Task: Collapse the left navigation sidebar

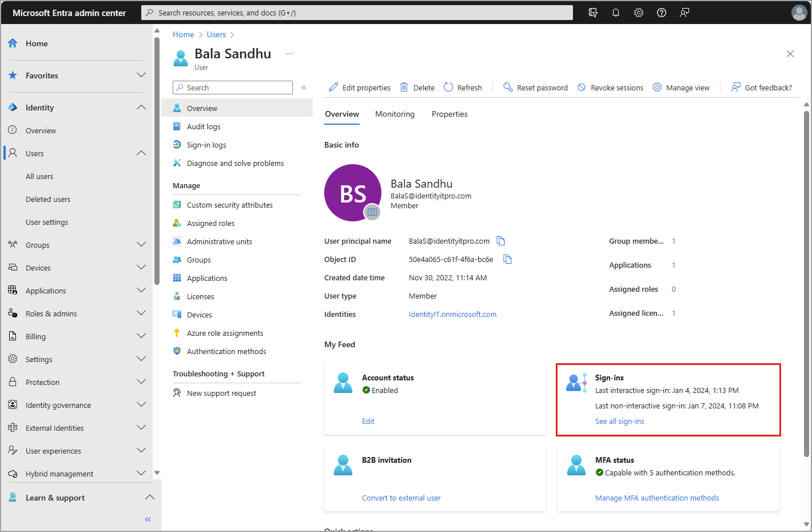Action: [x=148, y=519]
